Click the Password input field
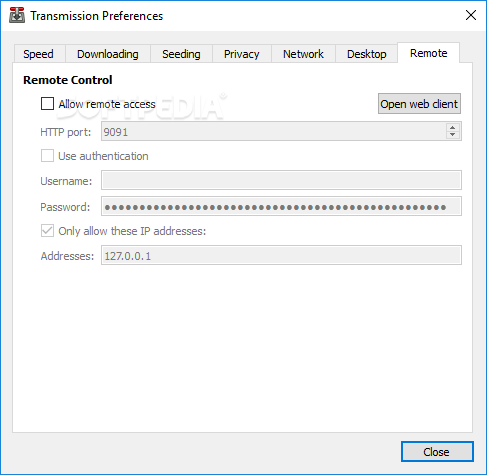 click(281, 206)
